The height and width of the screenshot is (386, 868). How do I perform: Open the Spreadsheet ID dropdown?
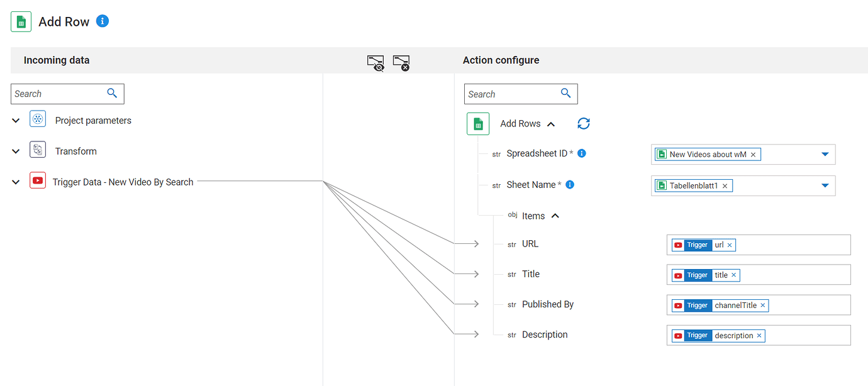point(825,155)
